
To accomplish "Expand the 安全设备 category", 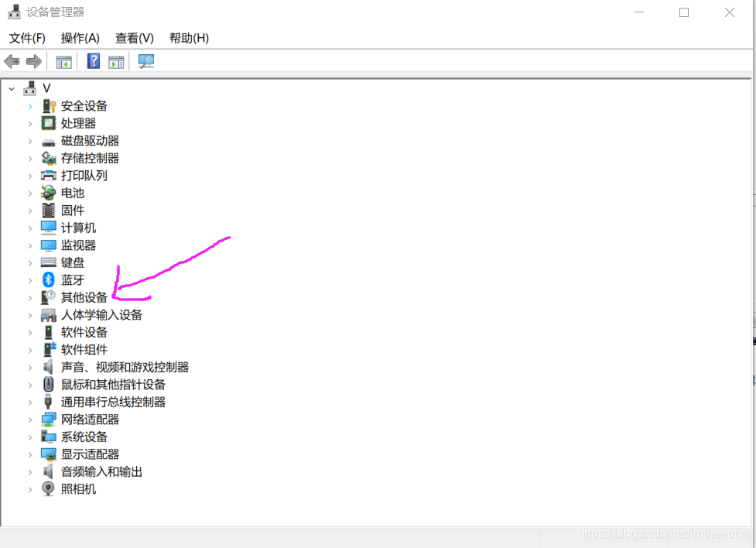I will click(30, 106).
